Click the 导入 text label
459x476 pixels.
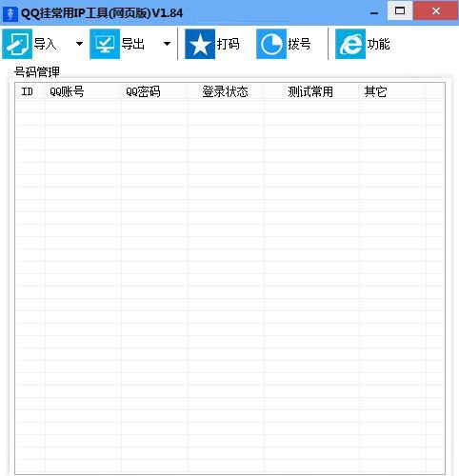point(45,44)
